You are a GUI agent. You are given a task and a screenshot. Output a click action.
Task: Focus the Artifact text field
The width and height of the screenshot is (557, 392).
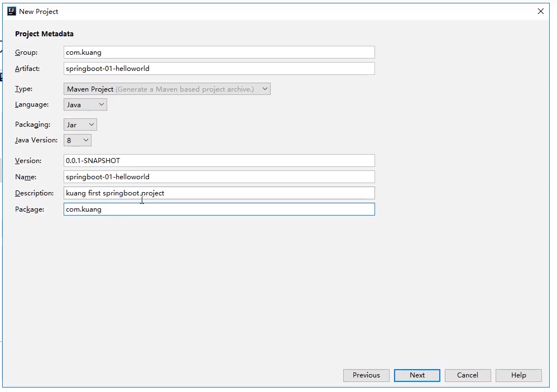pyautogui.click(x=219, y=69)
